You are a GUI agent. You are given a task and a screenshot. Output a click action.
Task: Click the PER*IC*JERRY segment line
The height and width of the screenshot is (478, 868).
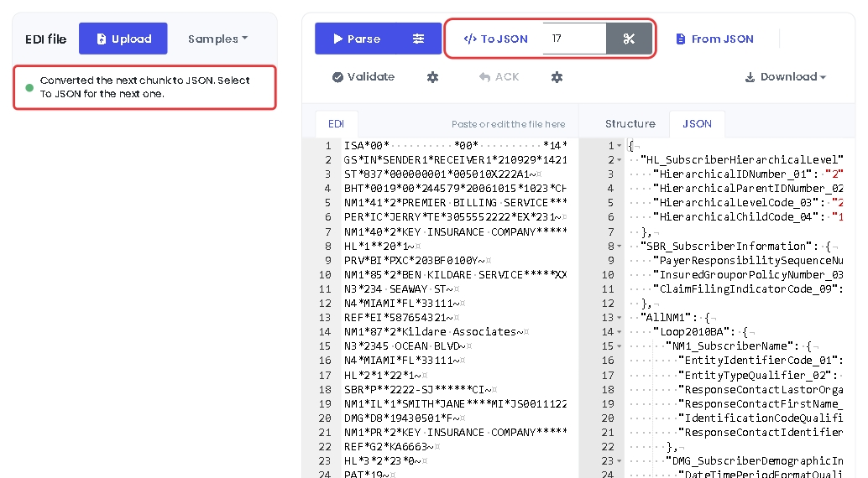[x=455, y=217]
